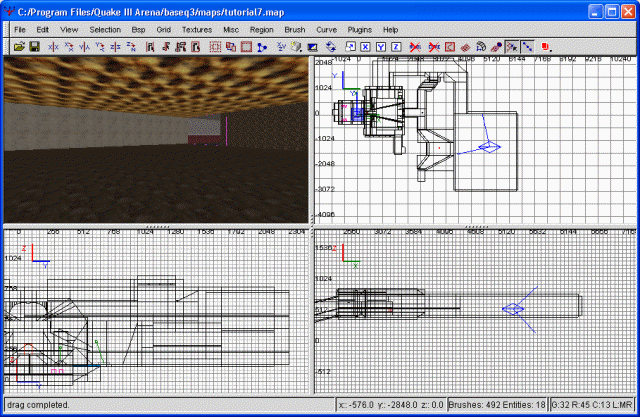
Task: Click the red patch bounding box icon
Action: [x=450, y=47]
